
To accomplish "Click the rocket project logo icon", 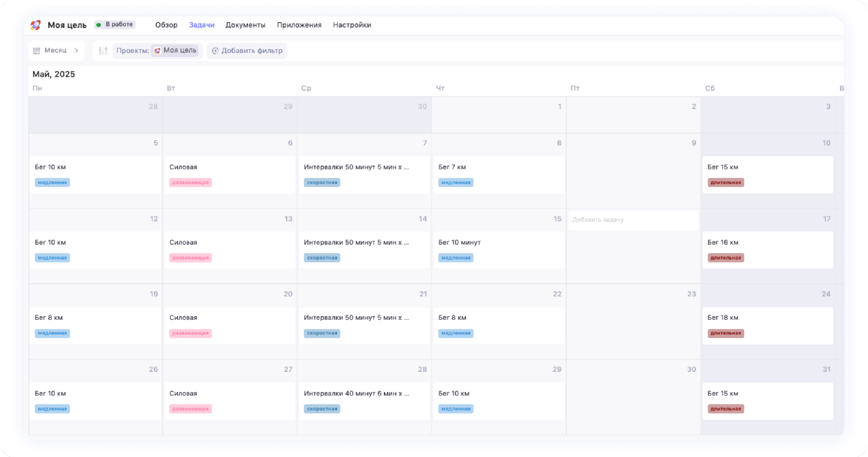I will pyautogui.click(x=36, y=25).
